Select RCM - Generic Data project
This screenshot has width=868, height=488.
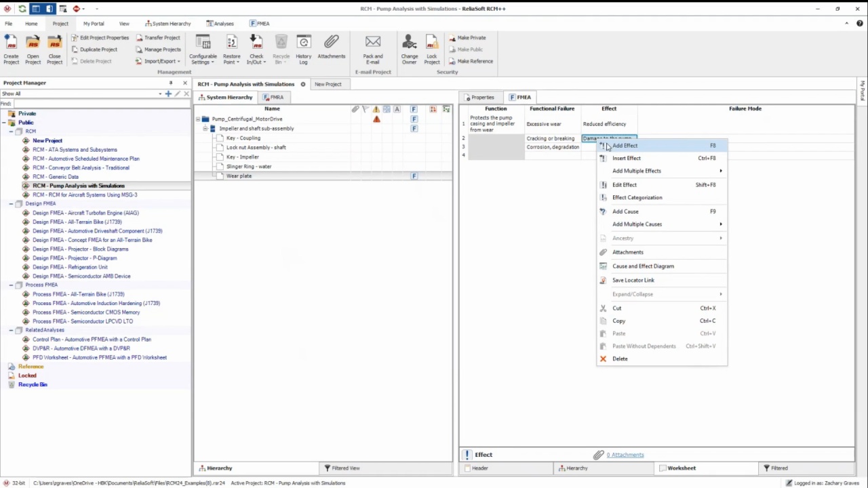56,177
